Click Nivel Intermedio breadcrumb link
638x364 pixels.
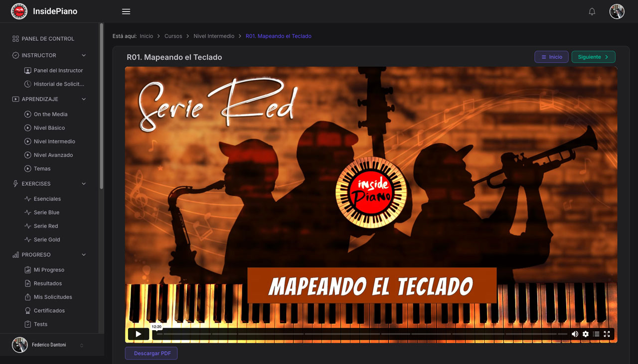click(x=214, y=36)
